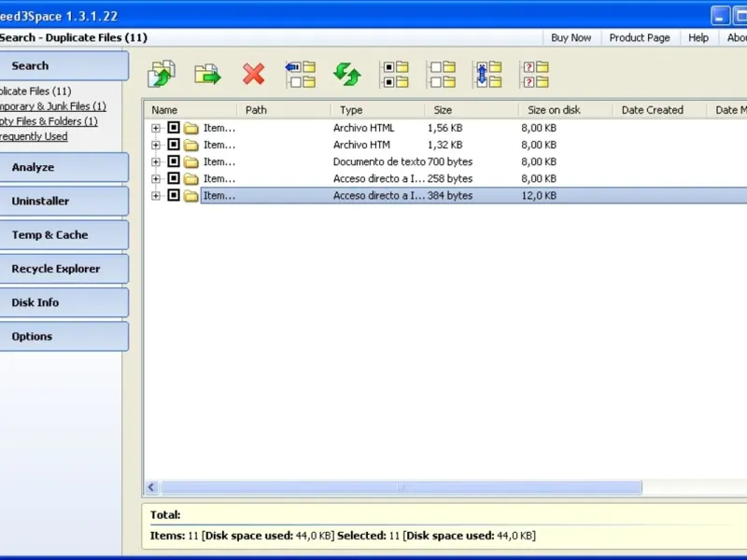The height and width of the screenshot is (560, 747).
Task: Open the Search section
Action: click(x=63, y=65)
